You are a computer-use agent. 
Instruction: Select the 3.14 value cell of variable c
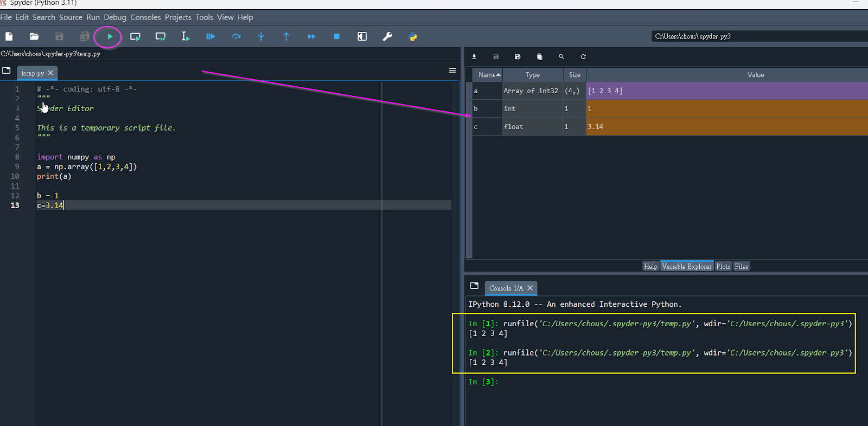click(727, 126)
